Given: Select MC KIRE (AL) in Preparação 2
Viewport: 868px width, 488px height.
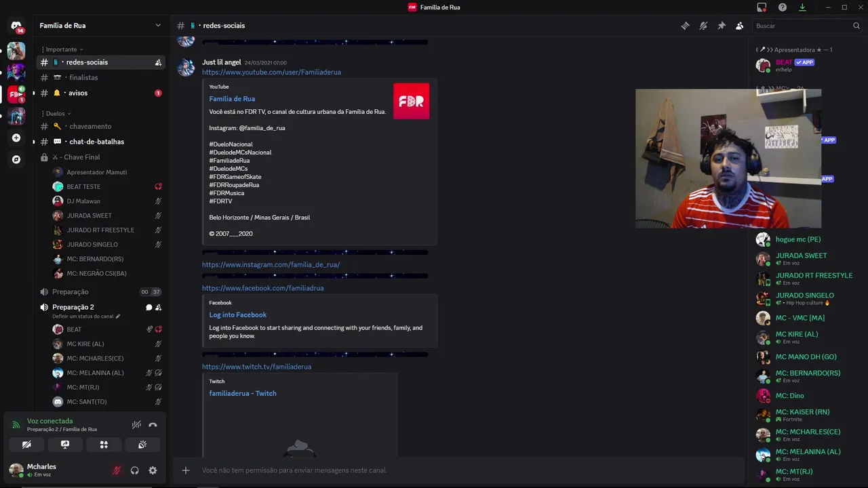Looking at the screenshot, I should click(x=107, y=344).
